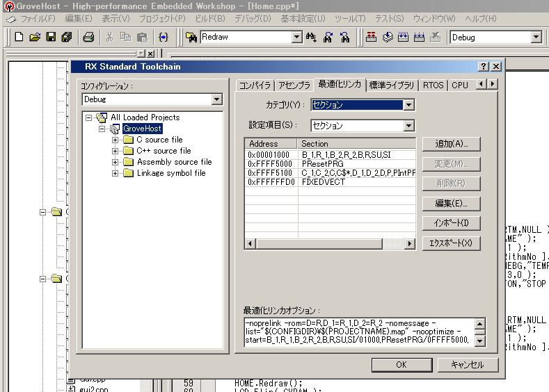549x392 pixels.
Task: Collapse the GroveHost project node
Action: 102,129
